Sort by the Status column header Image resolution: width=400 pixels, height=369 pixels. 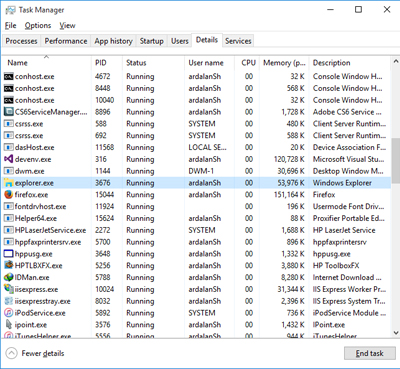click(x=153, y=63)
